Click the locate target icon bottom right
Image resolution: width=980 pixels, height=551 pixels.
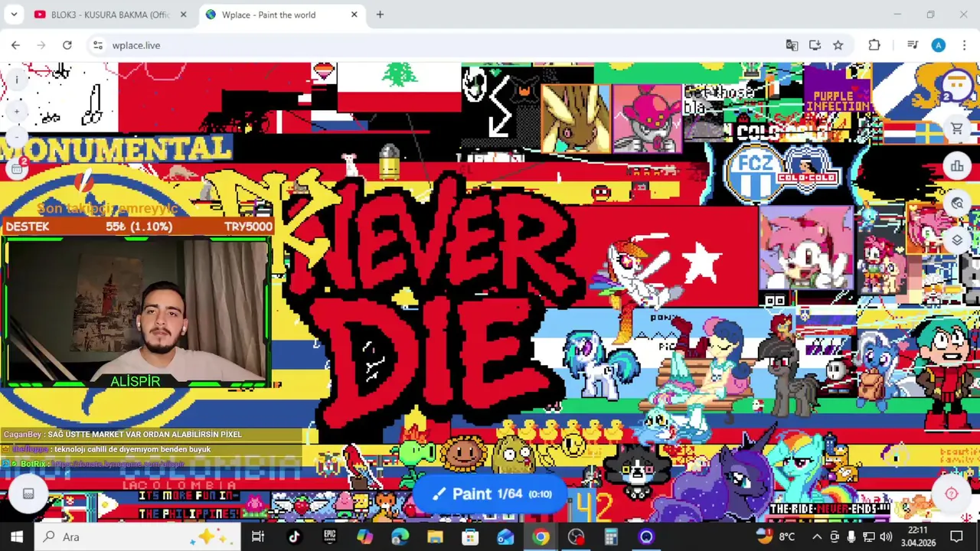951,494
